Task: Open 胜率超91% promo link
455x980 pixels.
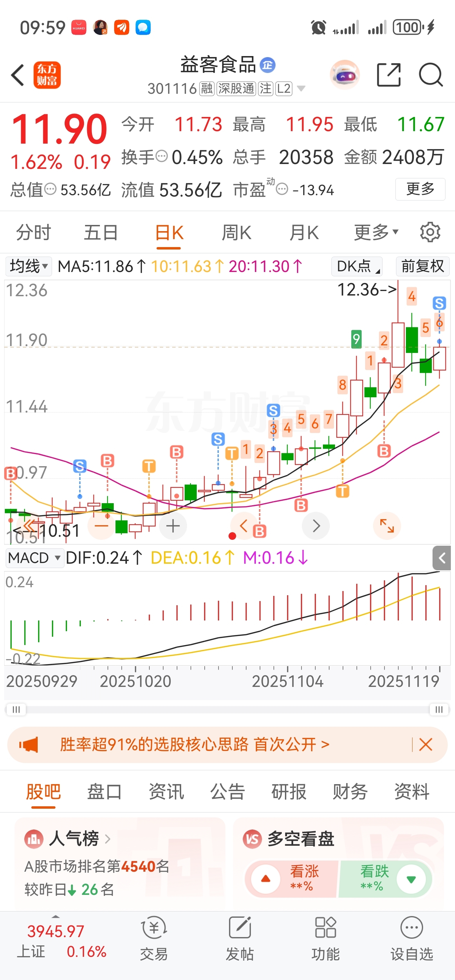Action: 194,744
